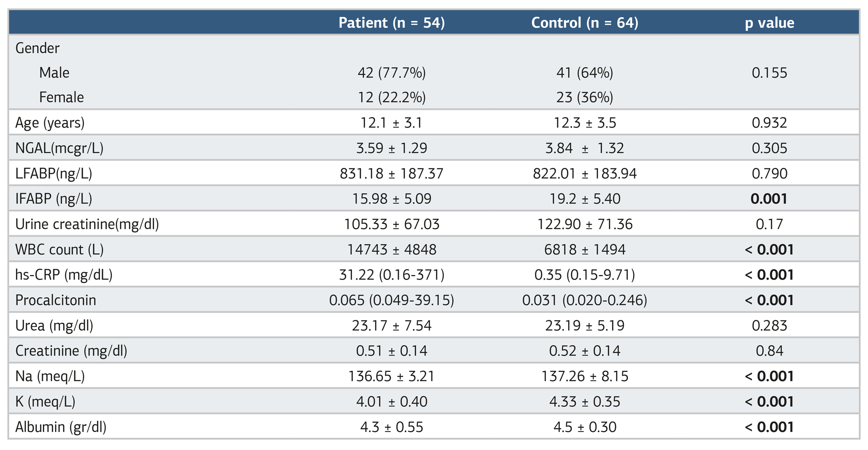Click the Urine creatinine(mg/dl) label

pyautogui.click(x=87, y=224)
